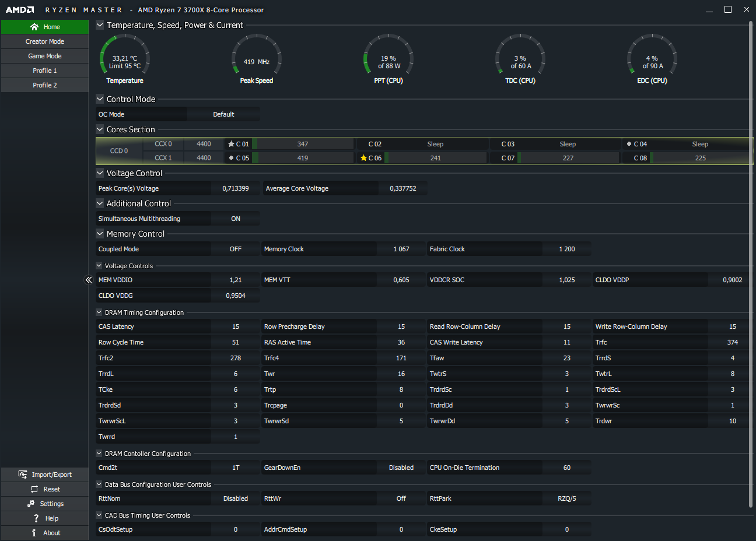Open Profile 2

[45, 85]
